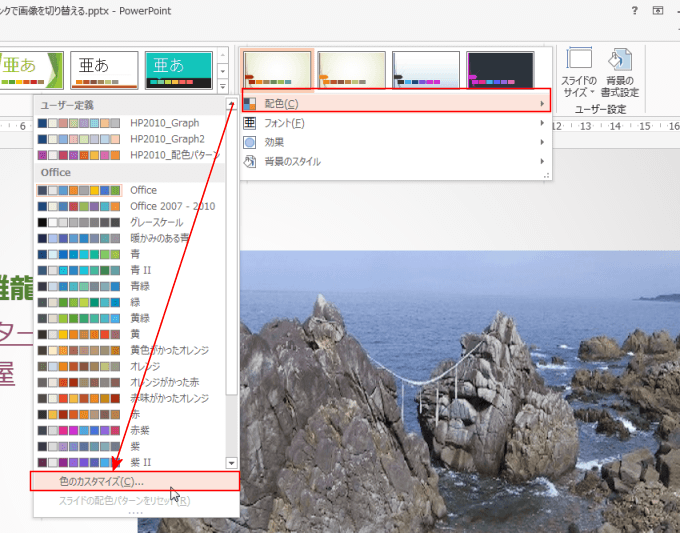Click the coastal rocks photo on slide
The height and width of the screenshot is (533, 680).
[x=460, y=391]
